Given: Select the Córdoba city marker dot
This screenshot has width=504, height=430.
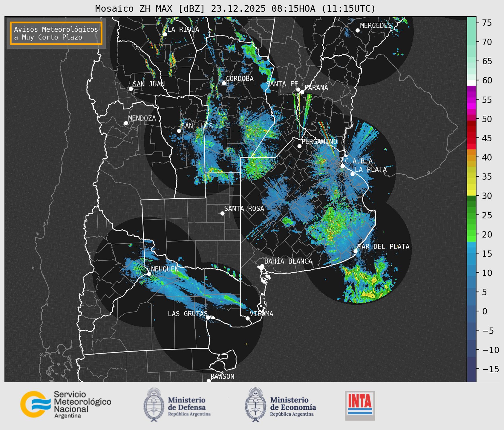Looking at the screenshot, I should pos(224,83).
